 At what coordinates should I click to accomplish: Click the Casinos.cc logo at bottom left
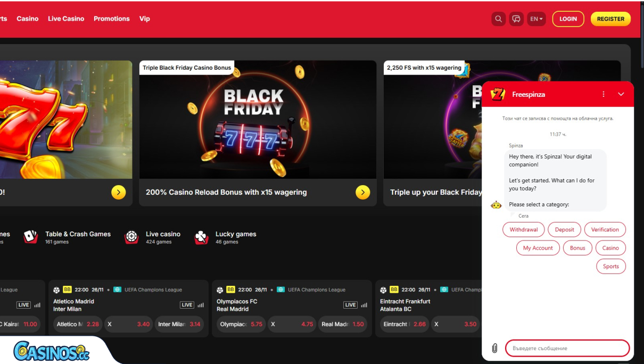(x=51, y=351)
